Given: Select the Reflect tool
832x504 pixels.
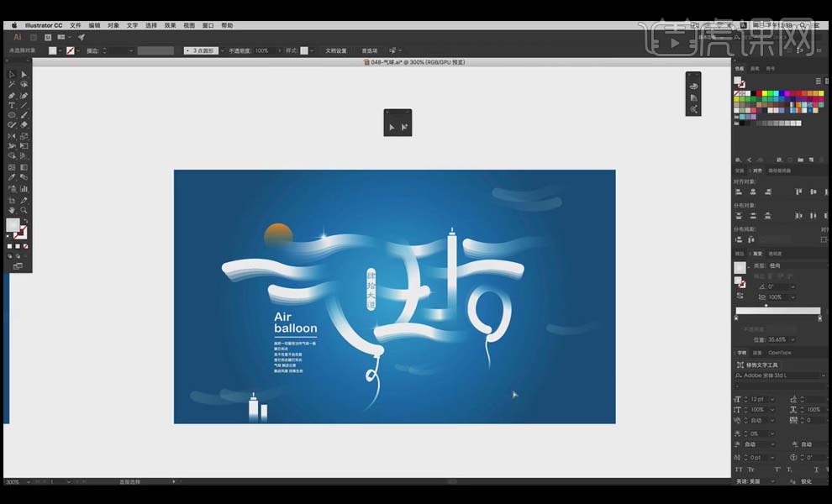Looking at the screenshot, I should [11, 136].
